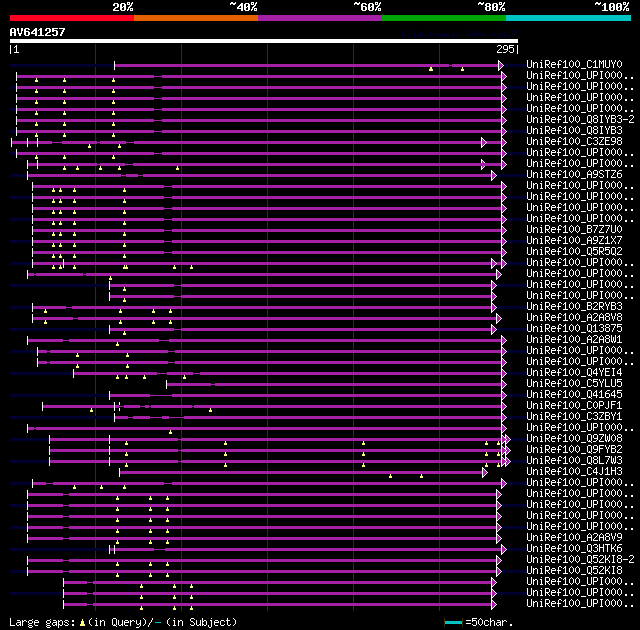Click the query end position 295 label
The image size is (640, 630).
505,49
